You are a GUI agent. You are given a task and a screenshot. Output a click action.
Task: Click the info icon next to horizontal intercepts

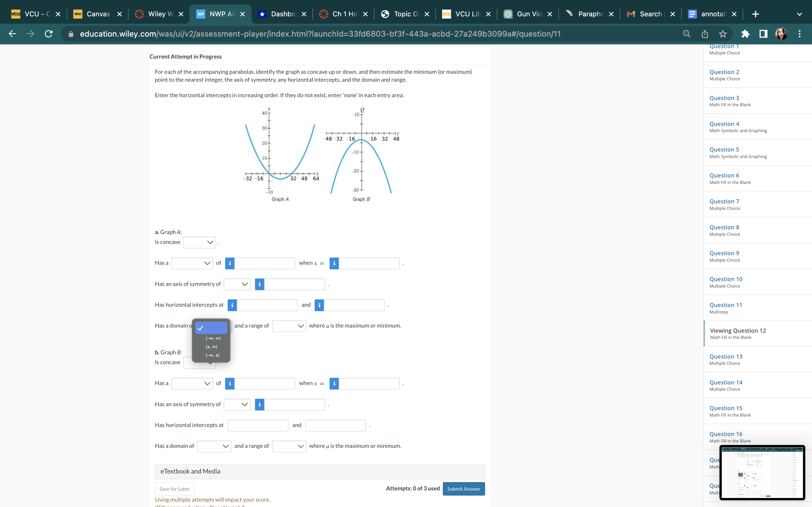tap(232, 304)
